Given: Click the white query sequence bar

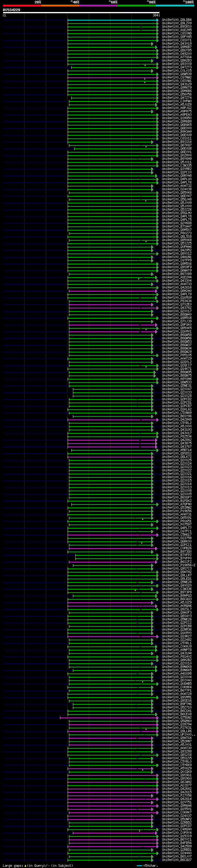Looking at the screenshot, I should [81, 13].
